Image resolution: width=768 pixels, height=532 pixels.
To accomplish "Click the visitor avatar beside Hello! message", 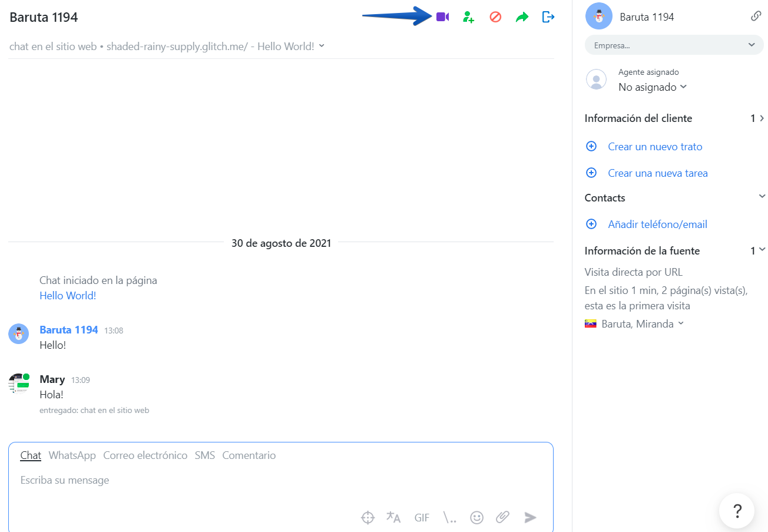I will [19, 334].
